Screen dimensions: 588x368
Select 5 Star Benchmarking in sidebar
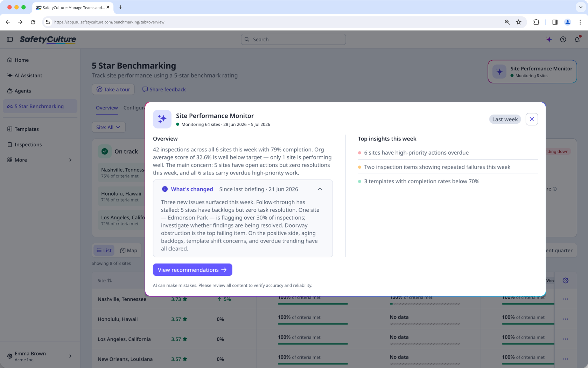[40, 106]
